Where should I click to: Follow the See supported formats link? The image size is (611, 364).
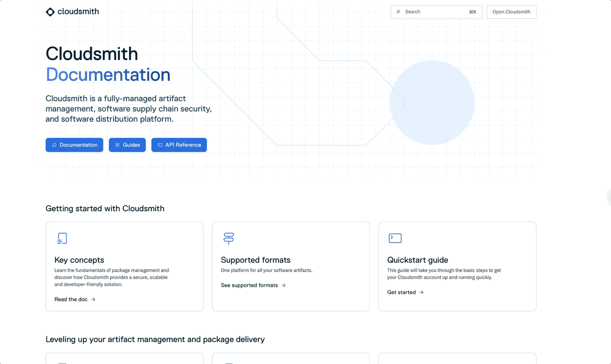point(250,285)
